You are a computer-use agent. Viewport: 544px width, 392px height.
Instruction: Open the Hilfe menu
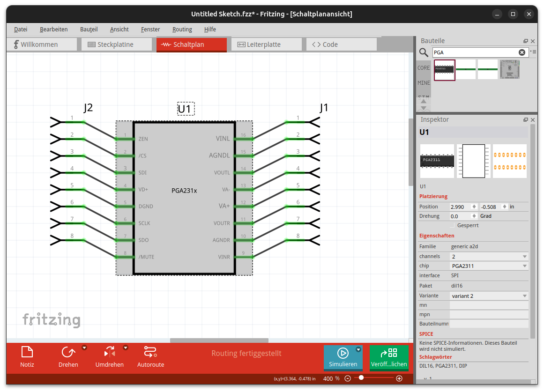point(210,30)
